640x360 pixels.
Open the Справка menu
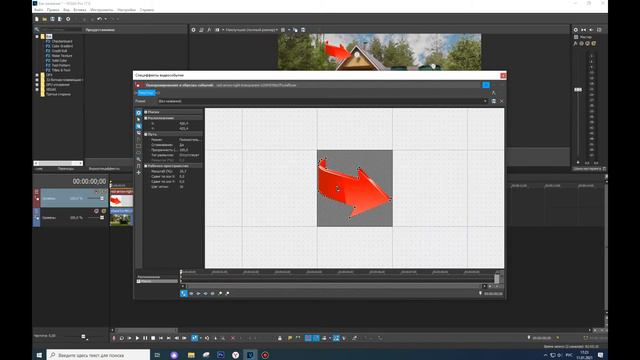(x=147, y=10)
